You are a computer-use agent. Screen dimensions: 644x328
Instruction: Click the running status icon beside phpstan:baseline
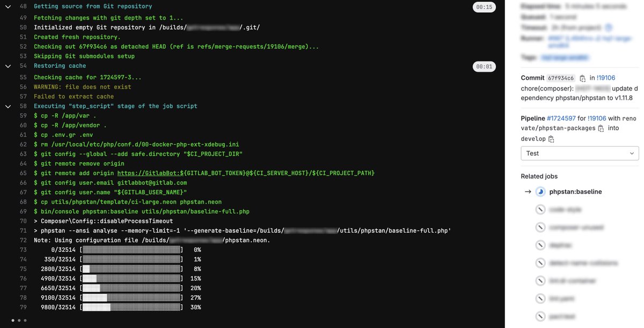(540, 191)
